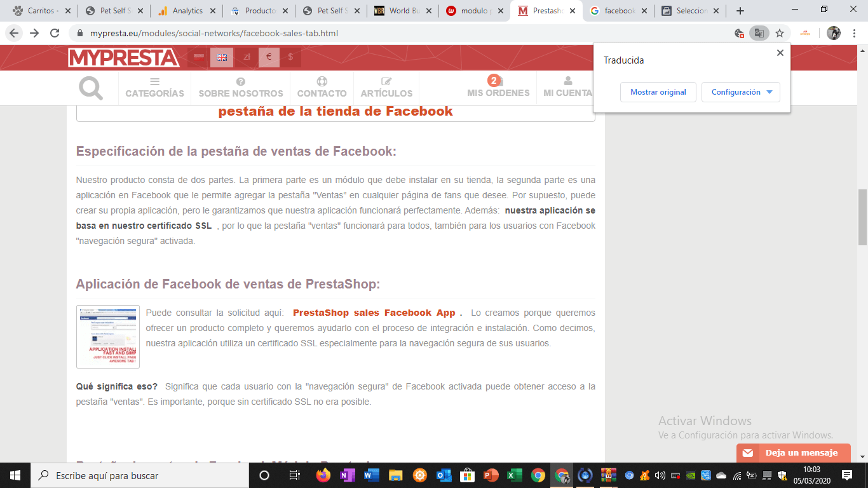Click Mostrar original in translate popup
This screenshot has height=488, width=868.
coord(658,92)
